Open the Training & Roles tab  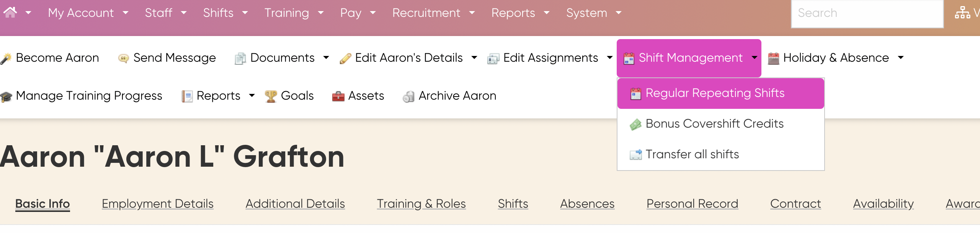tap(421, 203)
